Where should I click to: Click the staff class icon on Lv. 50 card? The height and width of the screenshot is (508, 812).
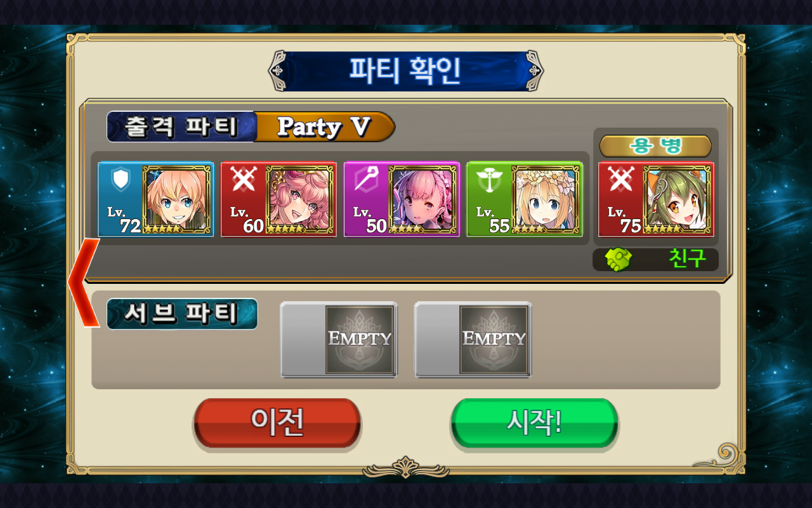[x=366, y=180]
